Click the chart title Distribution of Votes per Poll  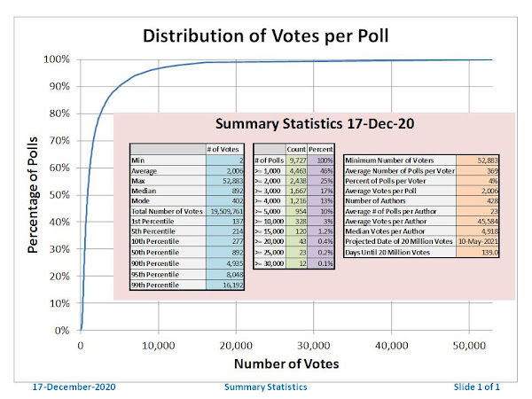(265, 36)
